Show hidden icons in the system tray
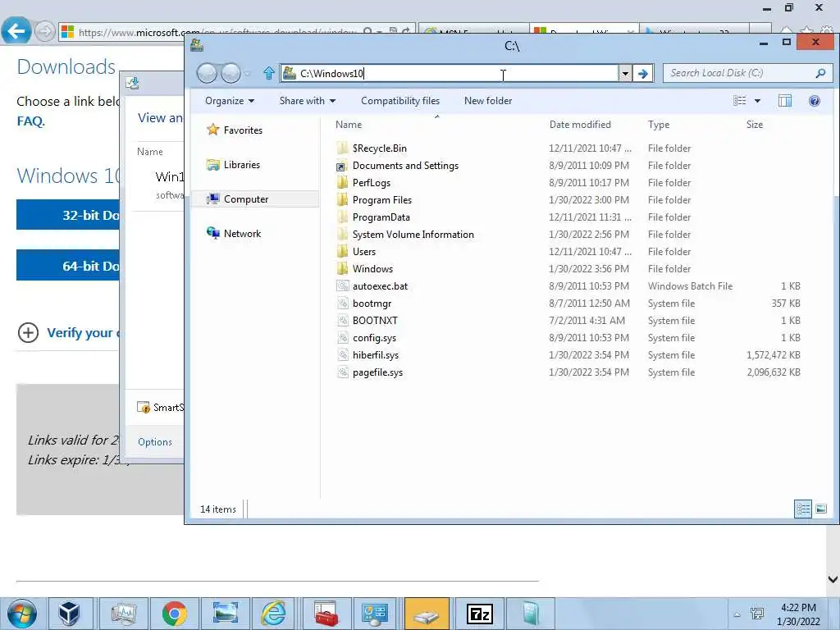The width and height of the screenshot is (840, 630). tap(737, 614)
